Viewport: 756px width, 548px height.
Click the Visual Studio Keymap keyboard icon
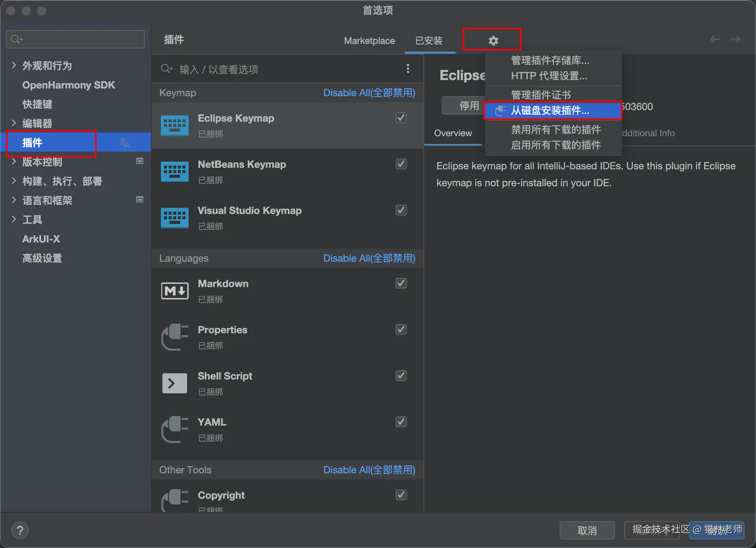pyautogui.click(x=174, y=218)
